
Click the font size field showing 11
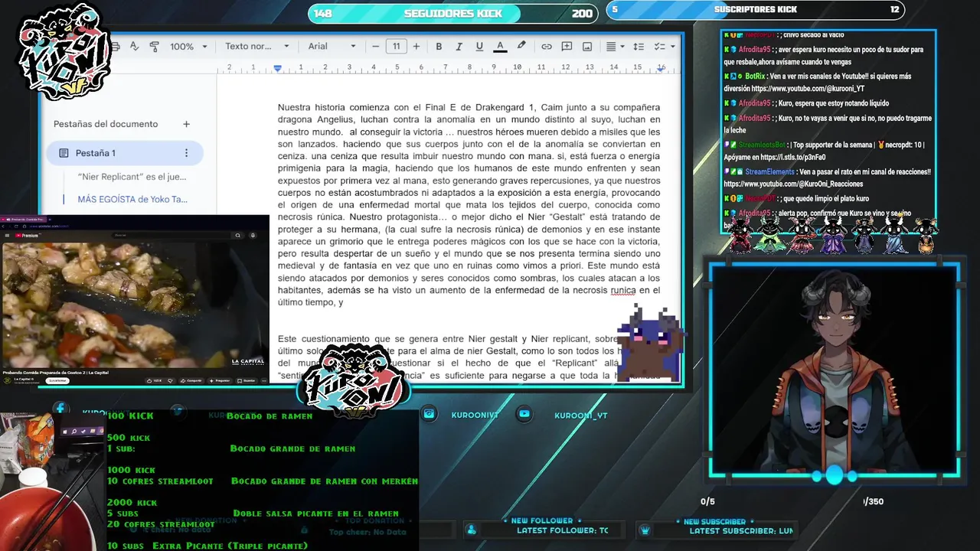[396, 46]
